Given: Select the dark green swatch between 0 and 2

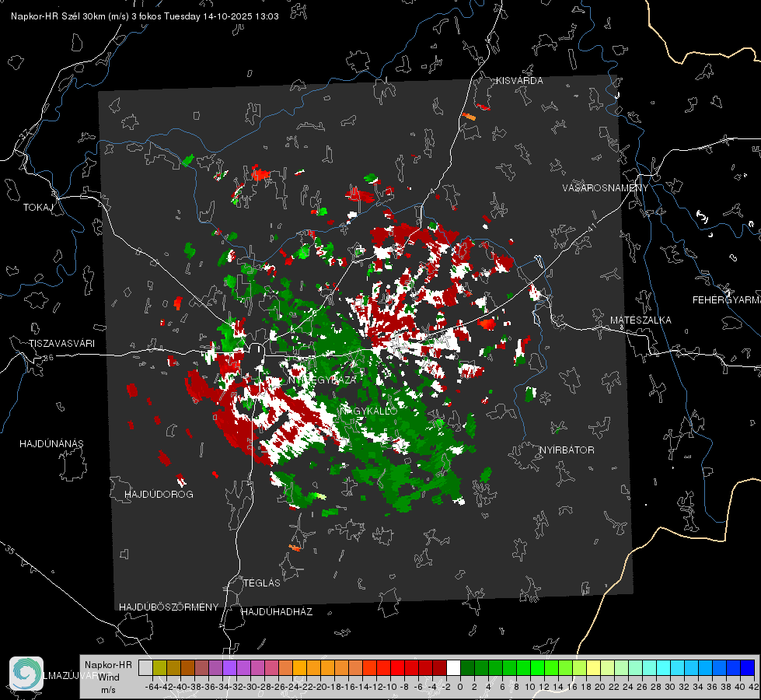Looking at the screenshot, I should (467, 667).
